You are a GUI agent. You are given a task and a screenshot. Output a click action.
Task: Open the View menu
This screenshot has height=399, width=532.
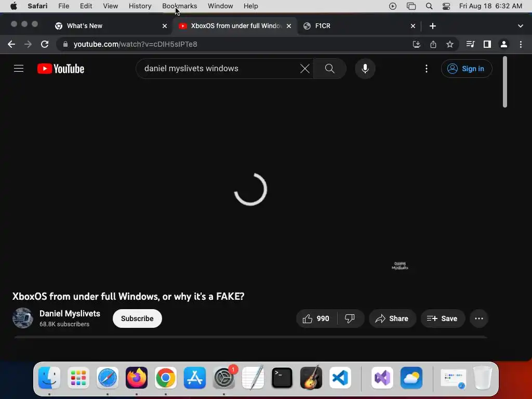tap(111, 6)
